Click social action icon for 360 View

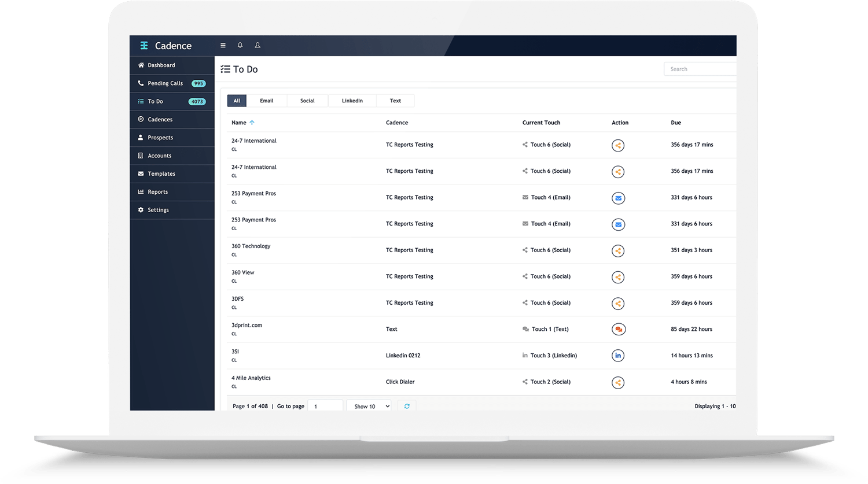[618, 277]
